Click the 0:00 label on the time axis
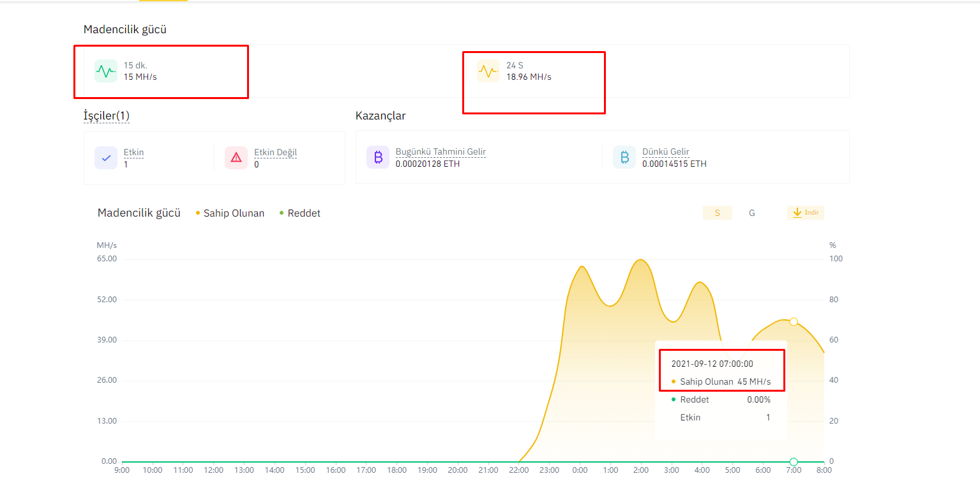Screen dimensions: 980x492 [580, 470]
